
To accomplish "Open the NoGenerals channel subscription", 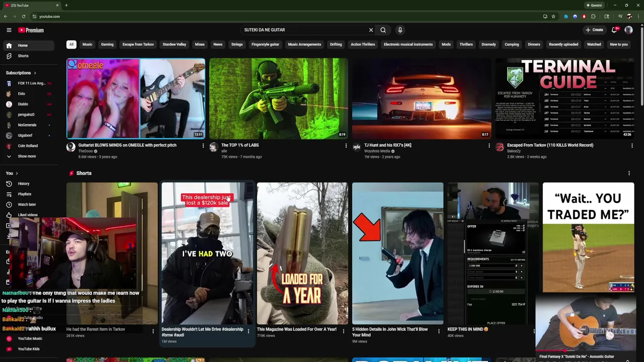I will click(29, 125).
